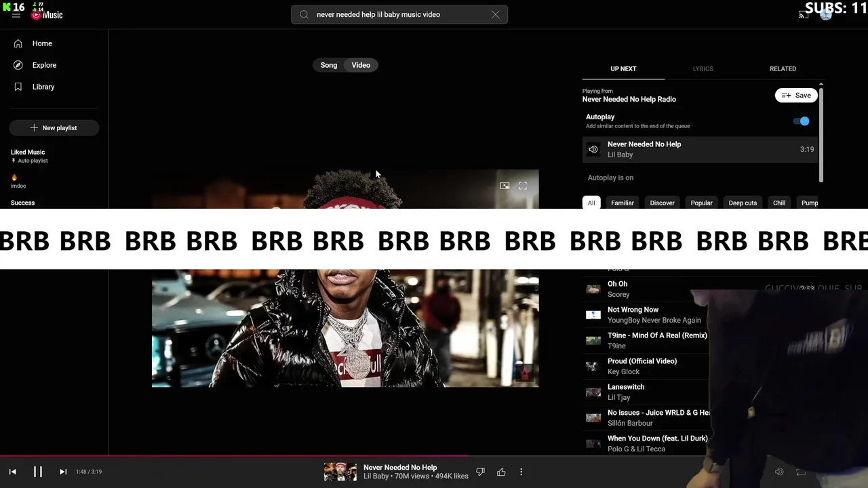Image resolution: width=868 pixels, height=488 pixels.
Task: Select the Familiar filter chip
Action: [623, 203]
